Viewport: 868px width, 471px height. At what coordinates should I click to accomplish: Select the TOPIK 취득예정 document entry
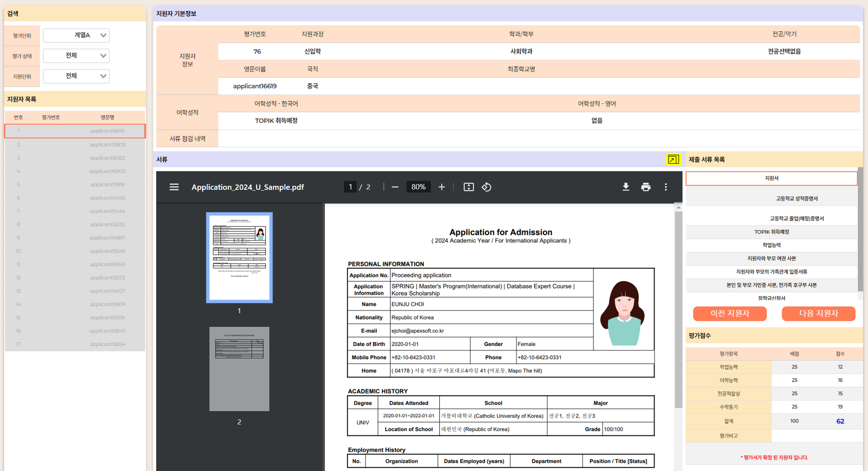coord(771,232)
